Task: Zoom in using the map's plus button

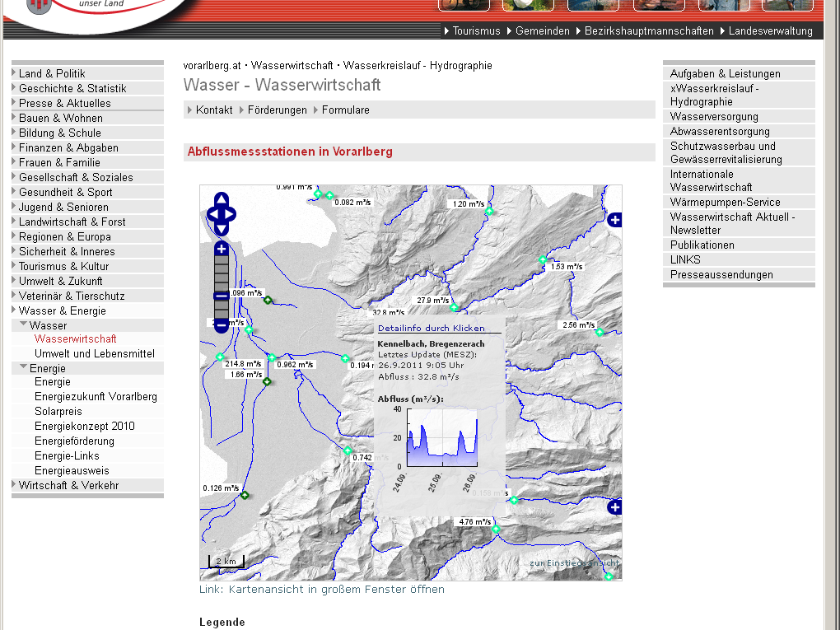Action: click(221, 248)
